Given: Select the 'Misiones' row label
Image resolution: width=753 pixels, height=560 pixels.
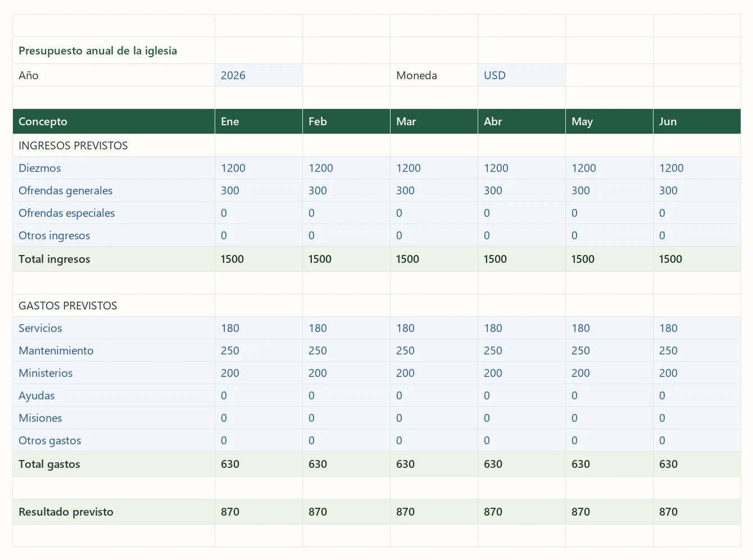Looking at the screenshot, I should [x=114, y=418].
